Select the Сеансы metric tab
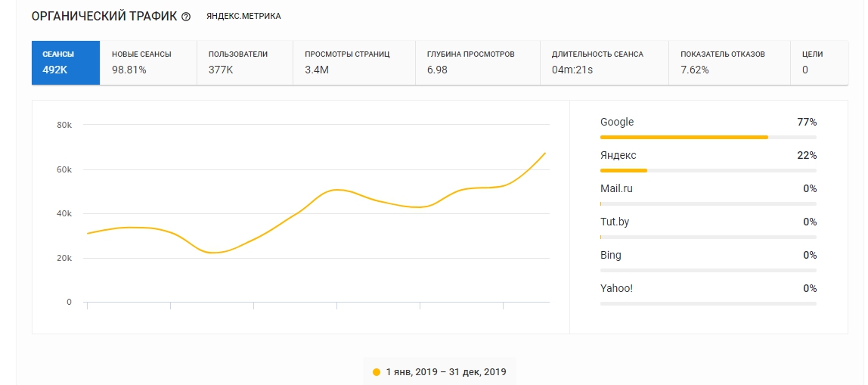868x385 pixels. [66, 62]
